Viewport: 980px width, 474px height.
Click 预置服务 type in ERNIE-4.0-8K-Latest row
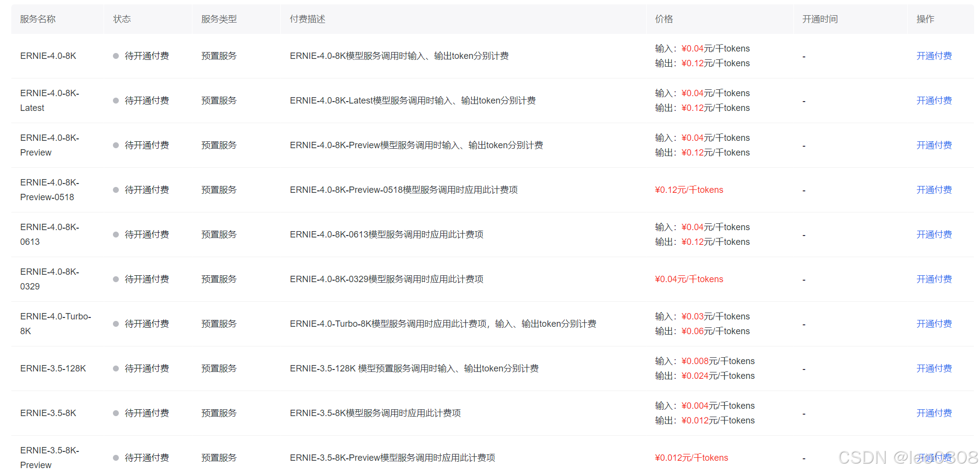point(219,101)
